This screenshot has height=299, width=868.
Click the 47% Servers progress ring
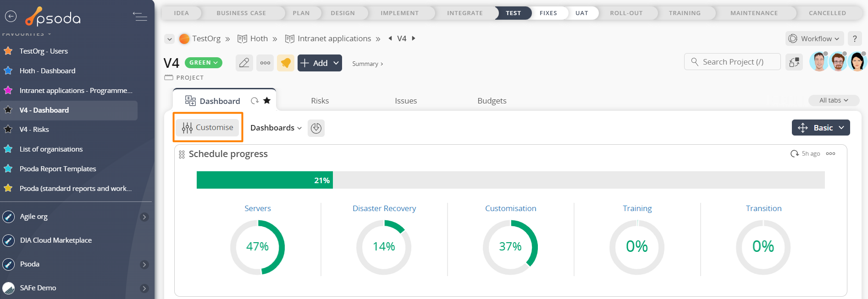click(x=258, y=247)
